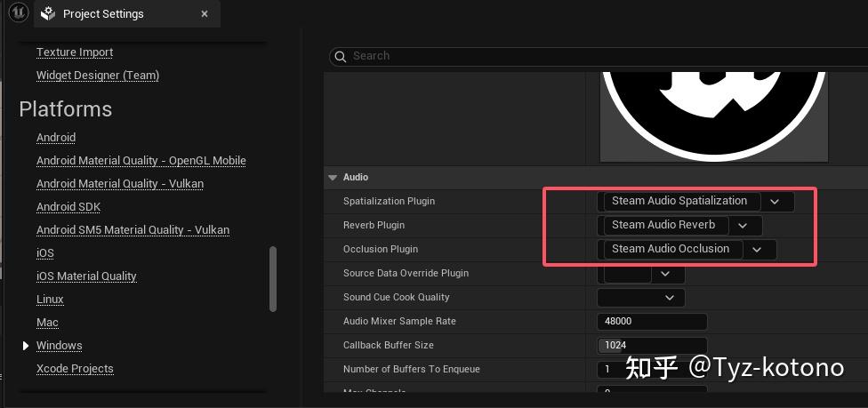The height and width of the screenshot is (408, 868).
Task: Open the Linux platform settings
Action: 50,300
